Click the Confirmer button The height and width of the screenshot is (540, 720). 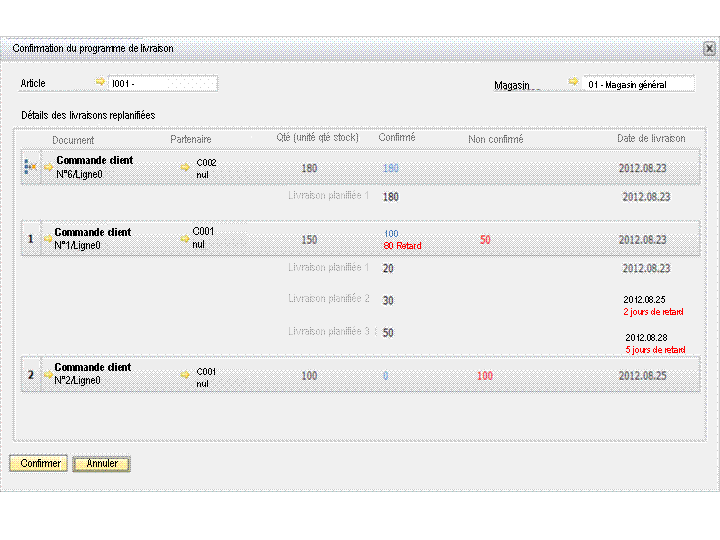[x=39, y=463]
